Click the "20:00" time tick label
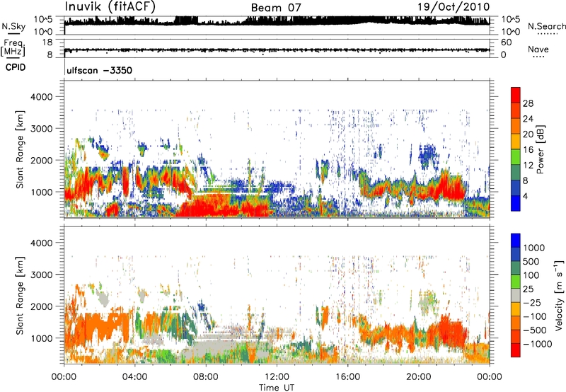 tap(419, 377)
